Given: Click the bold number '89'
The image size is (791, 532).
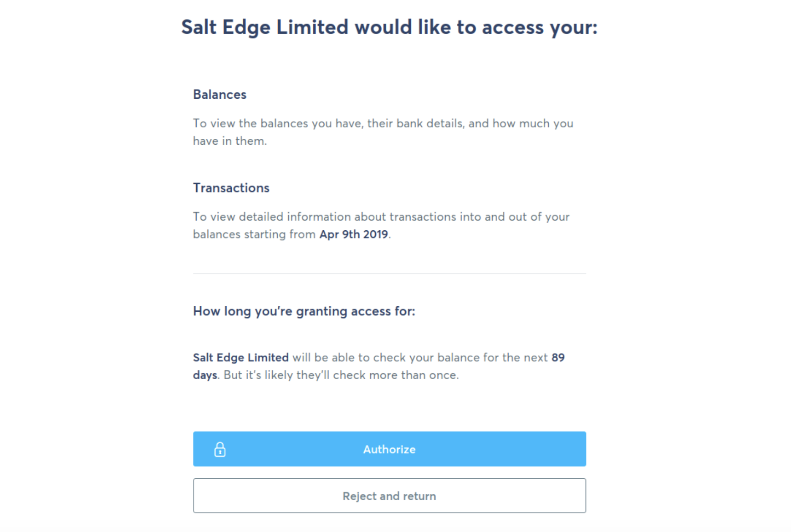Looking at the screenshot, I should (558, 358).
